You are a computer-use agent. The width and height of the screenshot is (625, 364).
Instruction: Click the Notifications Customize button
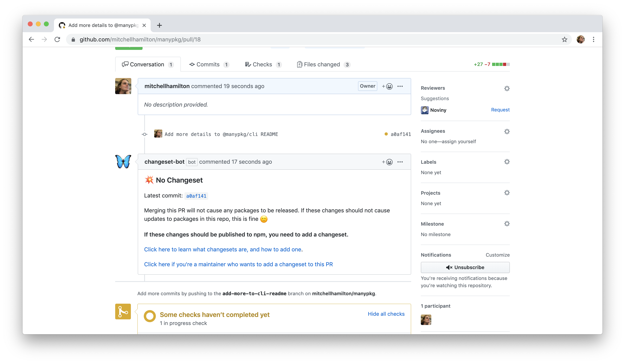click(498, 255)
